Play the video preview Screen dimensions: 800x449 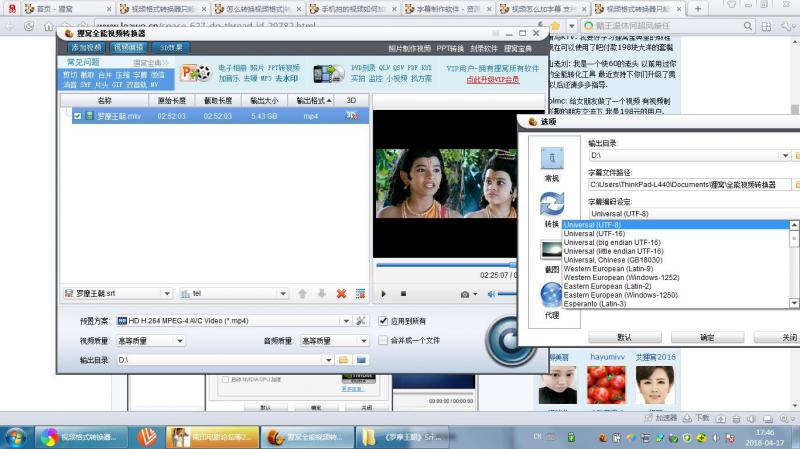click(384, 294)
